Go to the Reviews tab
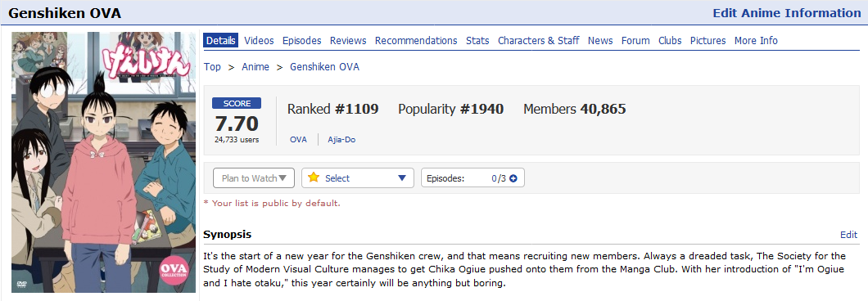The width and height of the screenshot is (868, 301). [348, 40]
